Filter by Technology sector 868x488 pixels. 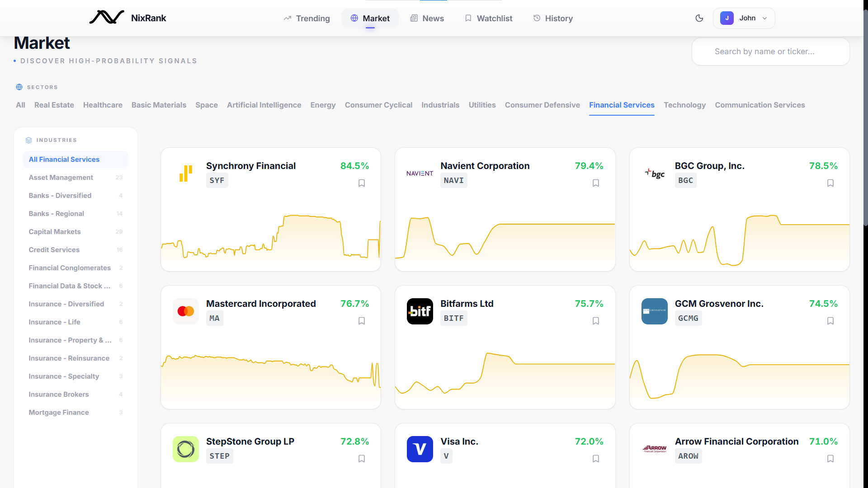[x=684, y=105]
